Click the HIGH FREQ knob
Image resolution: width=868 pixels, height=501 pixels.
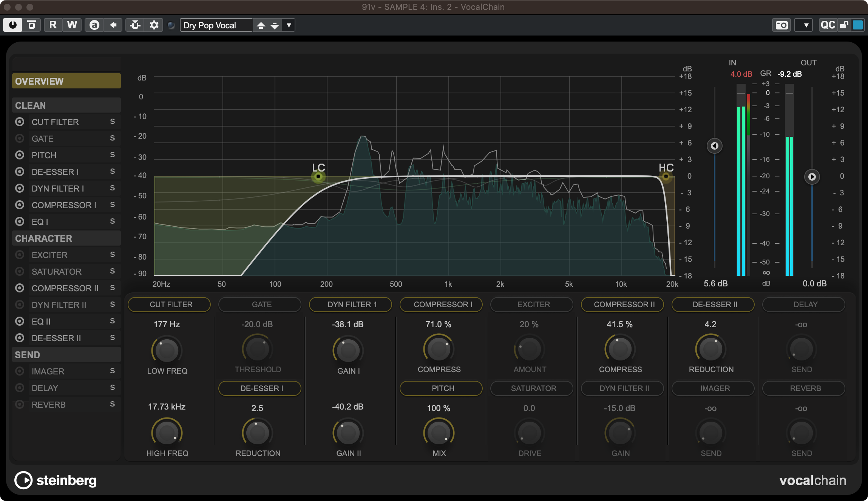(x=167, y=433)
